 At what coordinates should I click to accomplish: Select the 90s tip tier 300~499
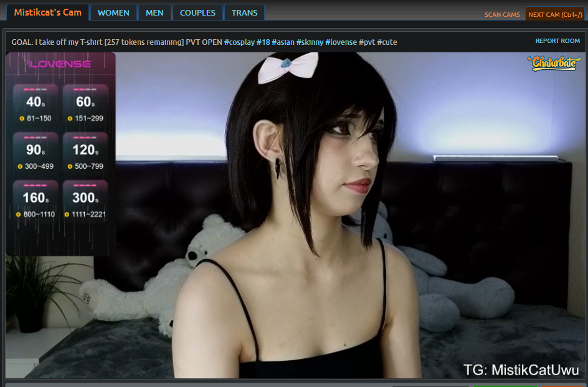coord(36,153)
